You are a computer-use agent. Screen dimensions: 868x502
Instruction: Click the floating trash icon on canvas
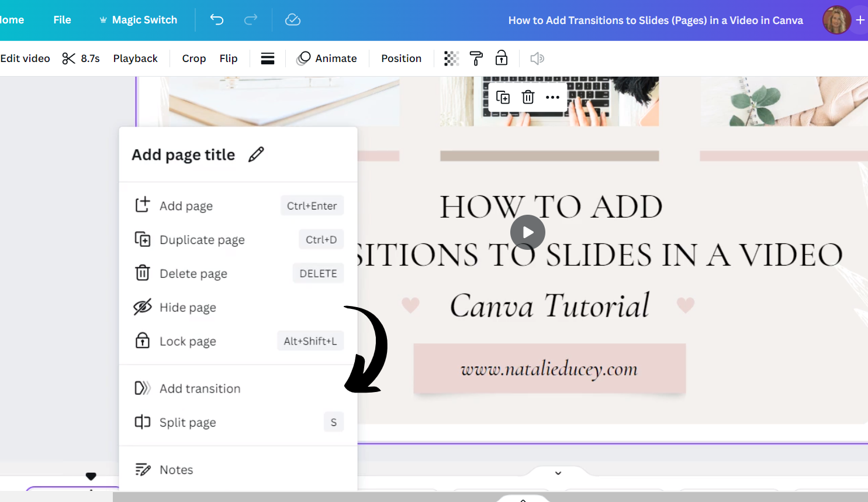[x=528, y=97]
